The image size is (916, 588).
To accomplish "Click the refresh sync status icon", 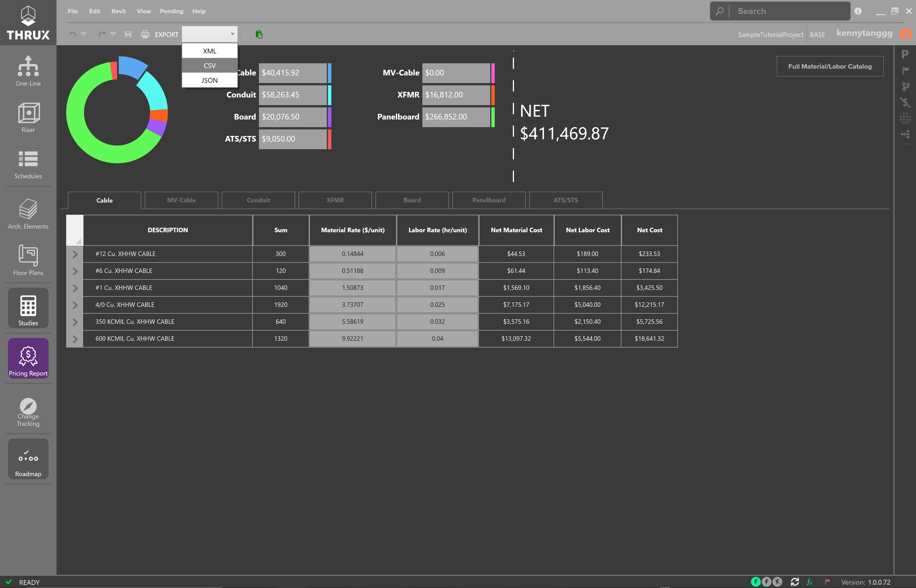I will pyautogui.click(x=795, y=582).
